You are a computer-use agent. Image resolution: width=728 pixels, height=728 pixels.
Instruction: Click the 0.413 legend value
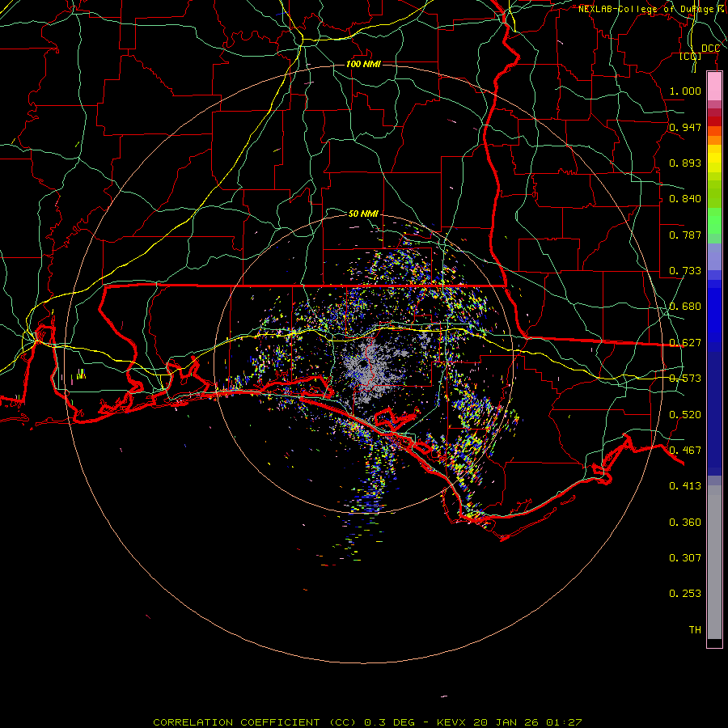(685, 486)
